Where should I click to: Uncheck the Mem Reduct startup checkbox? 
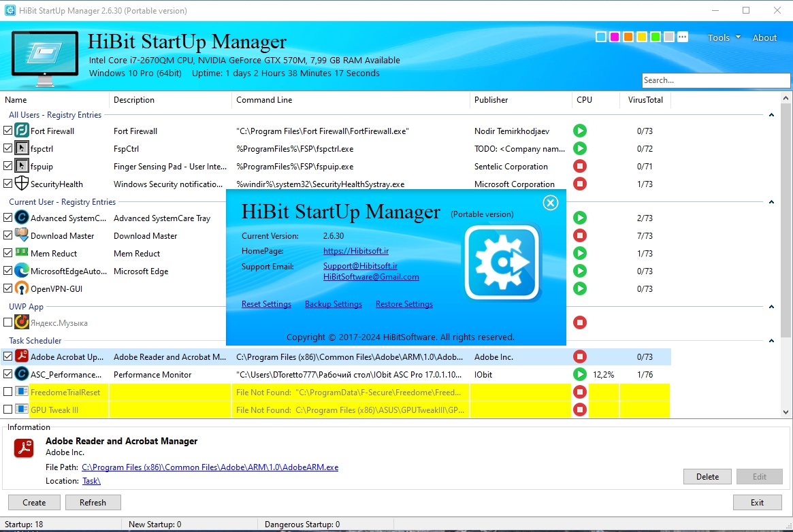coord(8,253)
